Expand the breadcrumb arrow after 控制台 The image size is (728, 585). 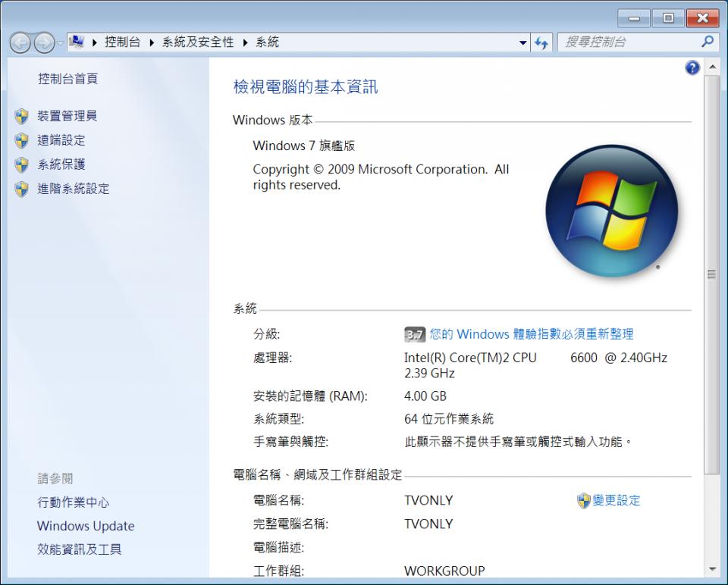[x=152, y=42]
